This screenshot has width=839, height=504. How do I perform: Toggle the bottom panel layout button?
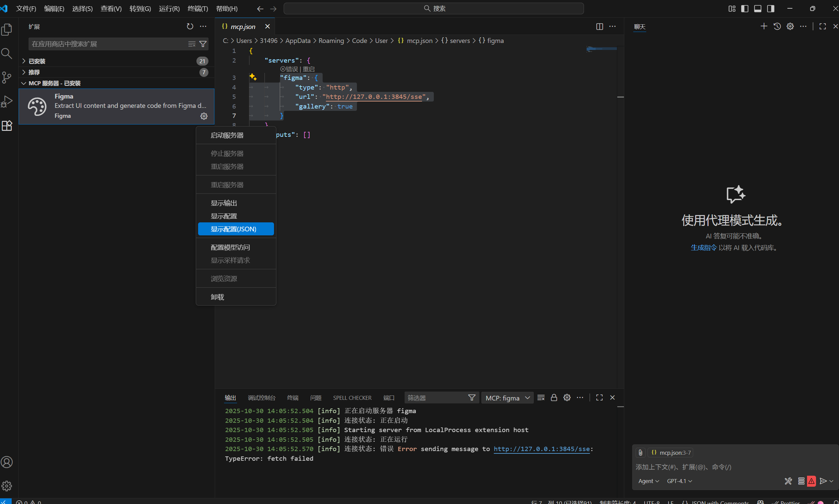[x=757, y=9]
